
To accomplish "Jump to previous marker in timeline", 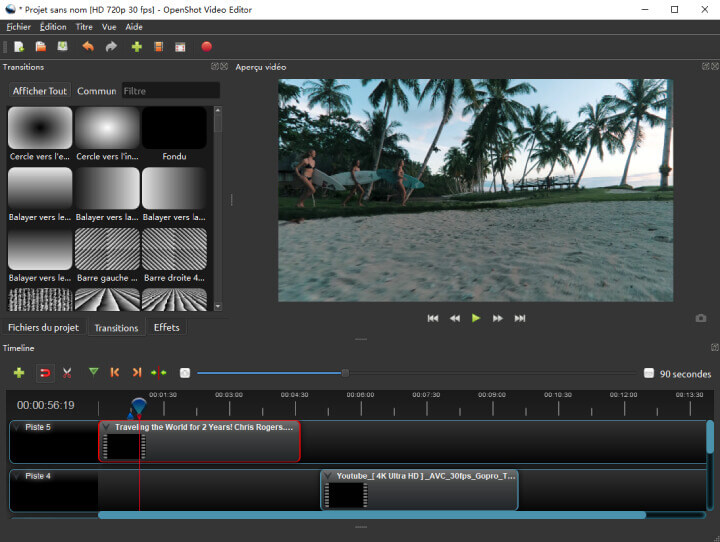I will pyautogui.click(x=115, y=373).
